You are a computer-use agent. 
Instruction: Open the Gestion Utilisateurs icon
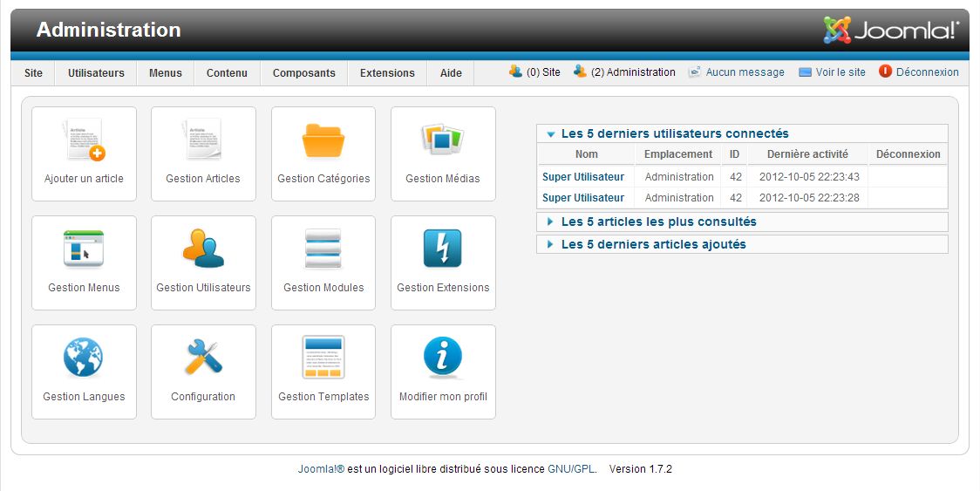[203, 250]
